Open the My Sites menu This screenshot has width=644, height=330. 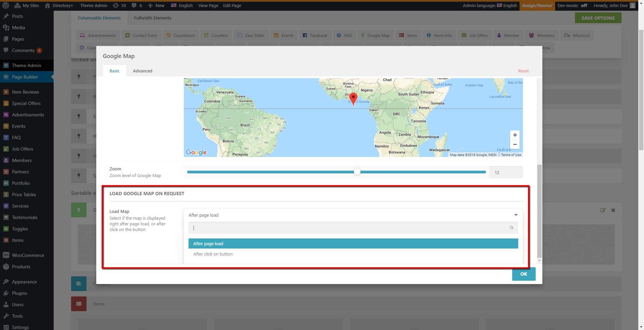(x=27, y=5)
